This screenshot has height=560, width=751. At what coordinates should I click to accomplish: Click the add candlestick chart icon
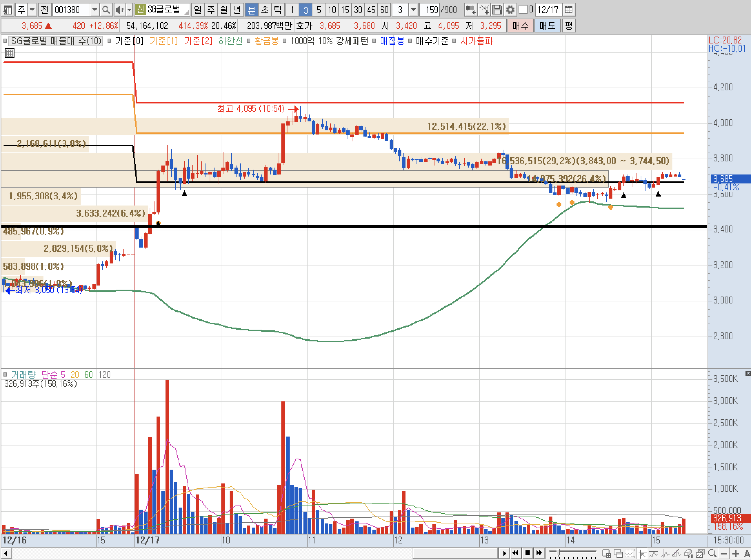[471, 10]
